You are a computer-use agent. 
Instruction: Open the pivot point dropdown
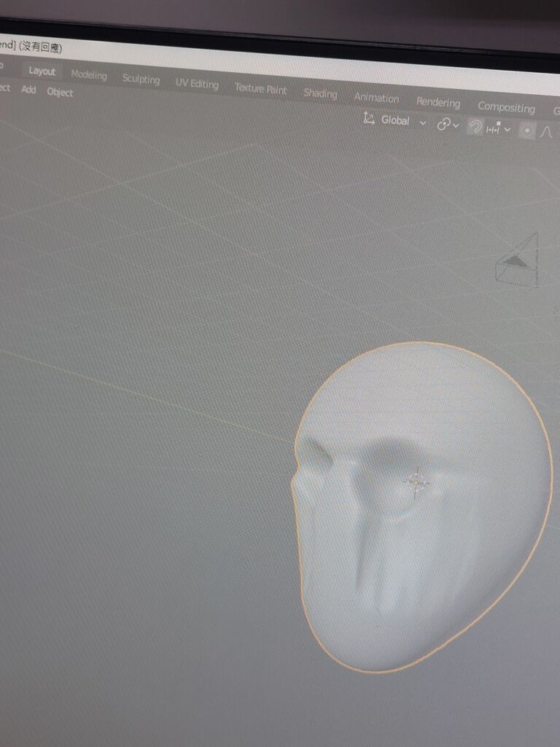pyautogui.click(x=448, y=125)
